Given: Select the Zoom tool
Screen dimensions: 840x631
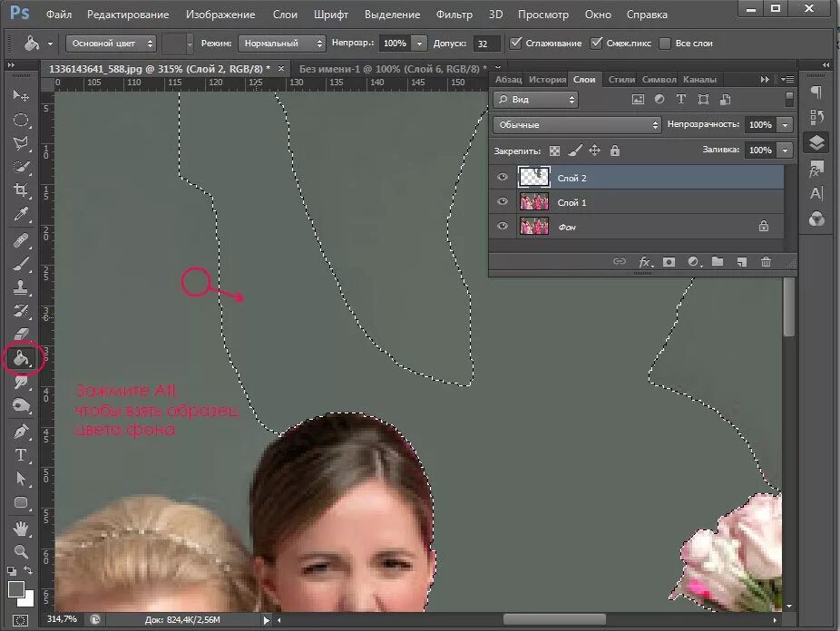Looking at the screenshot, I should pos(20,550).
